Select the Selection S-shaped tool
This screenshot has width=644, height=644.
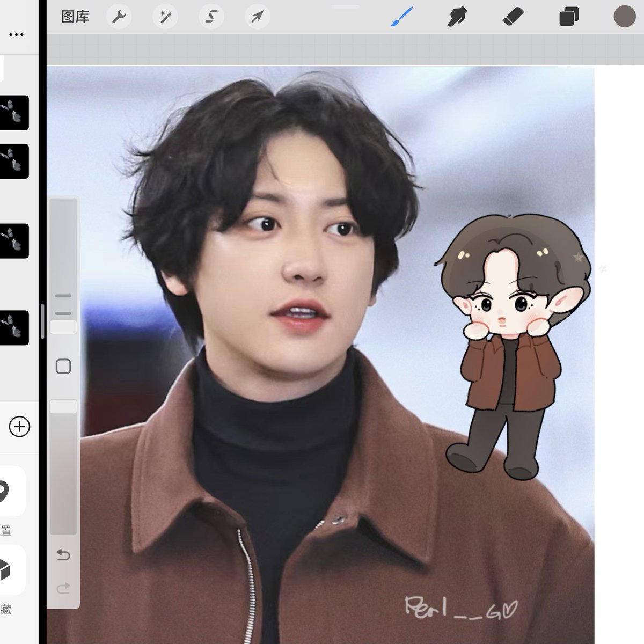point(211,17)
